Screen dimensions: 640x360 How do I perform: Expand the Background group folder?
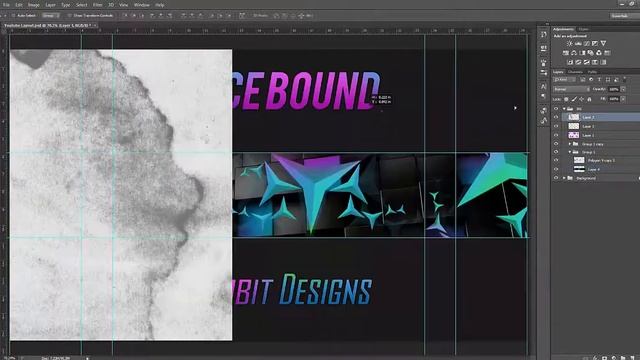564,178
